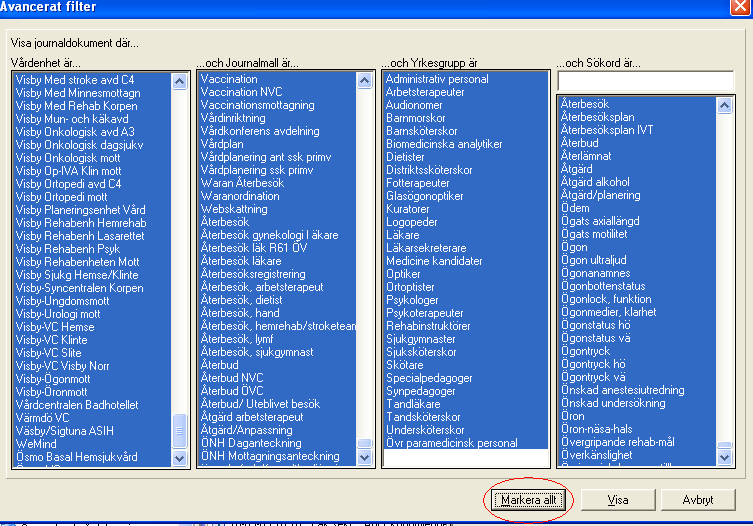The height and width of the screenshot is (526, 753).
Task: Select Visby Ortopedi mott
Action: pyautogui.click(x=61, y=196)
